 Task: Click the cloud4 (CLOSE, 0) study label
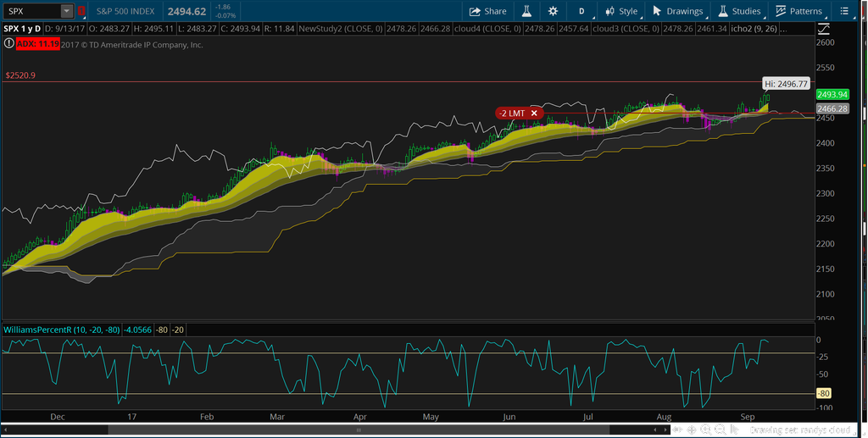(x=487, y=28)
